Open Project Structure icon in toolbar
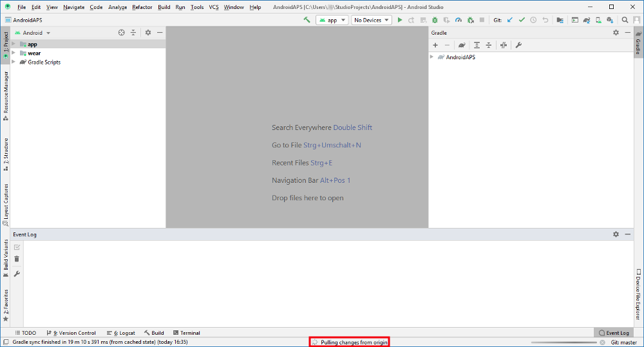 pos(560,20)
